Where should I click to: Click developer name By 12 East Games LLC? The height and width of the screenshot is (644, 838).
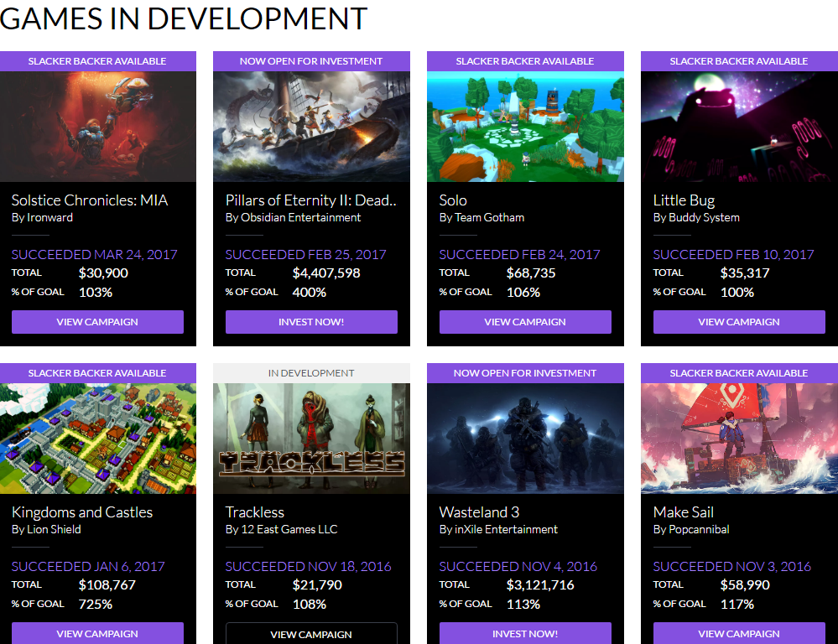click(x=282, y=529)
